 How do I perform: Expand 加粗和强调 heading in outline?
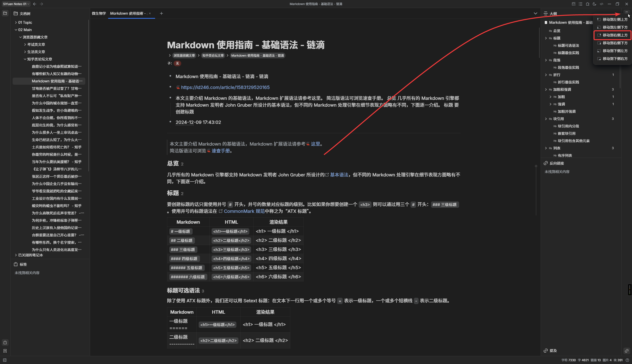coord(546,89)
